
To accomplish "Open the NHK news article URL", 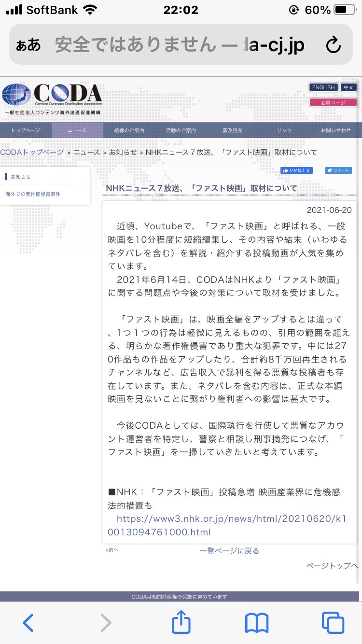I will coord(227,525).
